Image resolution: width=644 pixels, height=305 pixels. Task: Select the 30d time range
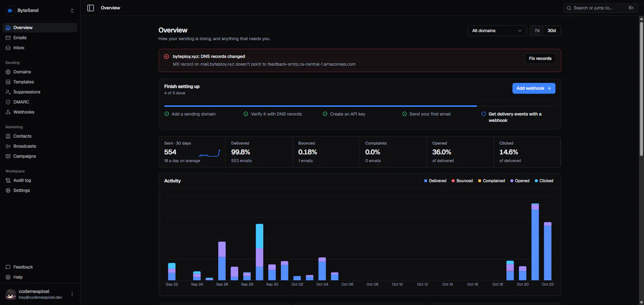tap(551, 31)
